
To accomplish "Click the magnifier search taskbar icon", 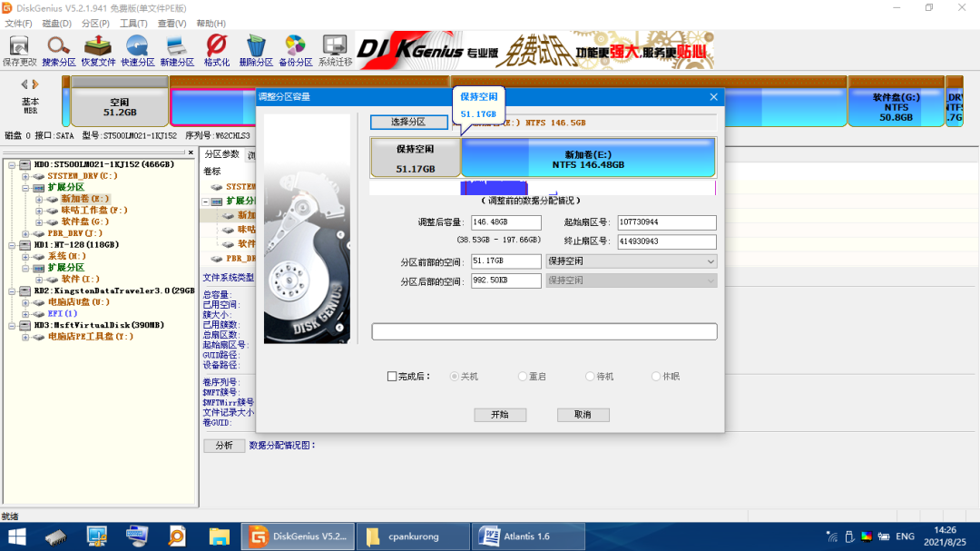I will coord(178,536).
